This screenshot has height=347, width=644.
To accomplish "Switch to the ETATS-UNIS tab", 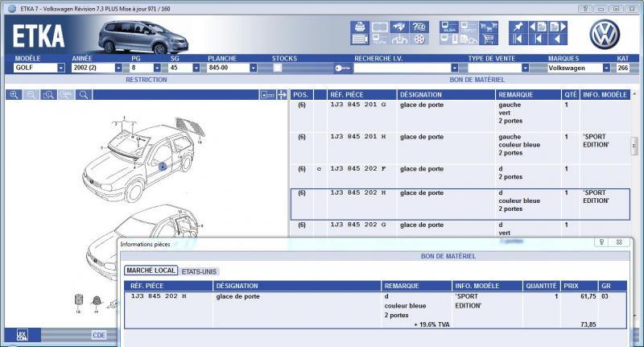I will click(199, 271).
